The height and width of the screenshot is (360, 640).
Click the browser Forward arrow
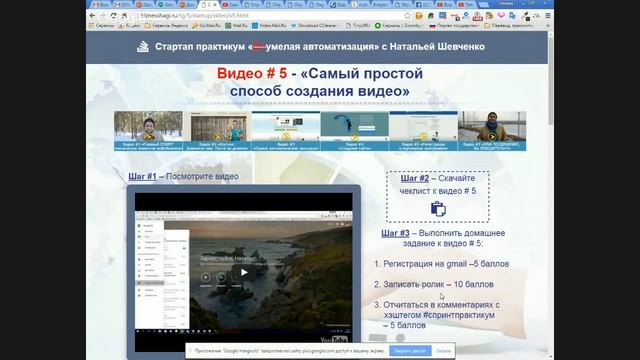[103, 16]
